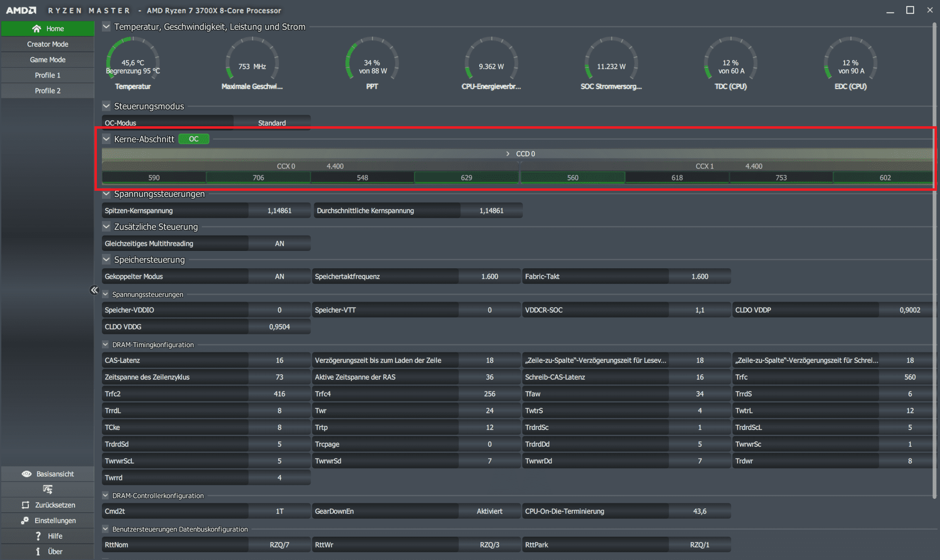Image resolution: width=940 pixels, height=560 pixels.
Task: Click the GearDownEn Aktiviert value
Action: [490, 511]
